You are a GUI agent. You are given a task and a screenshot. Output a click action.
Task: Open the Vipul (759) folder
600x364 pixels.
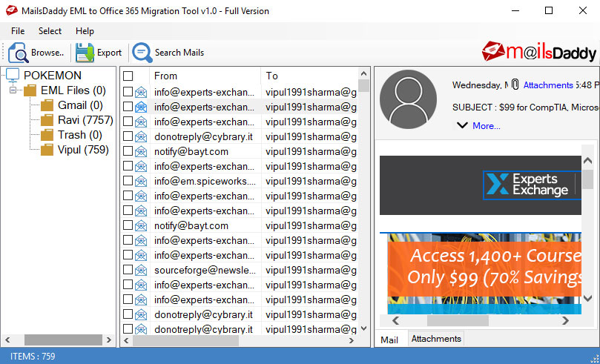pyautogui.click(x=83, y=150)
